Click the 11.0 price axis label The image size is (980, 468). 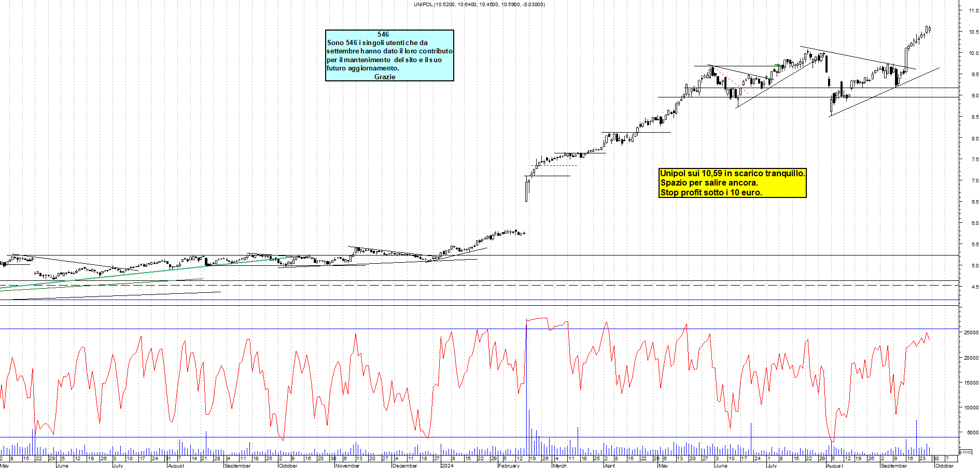(974, 10)
